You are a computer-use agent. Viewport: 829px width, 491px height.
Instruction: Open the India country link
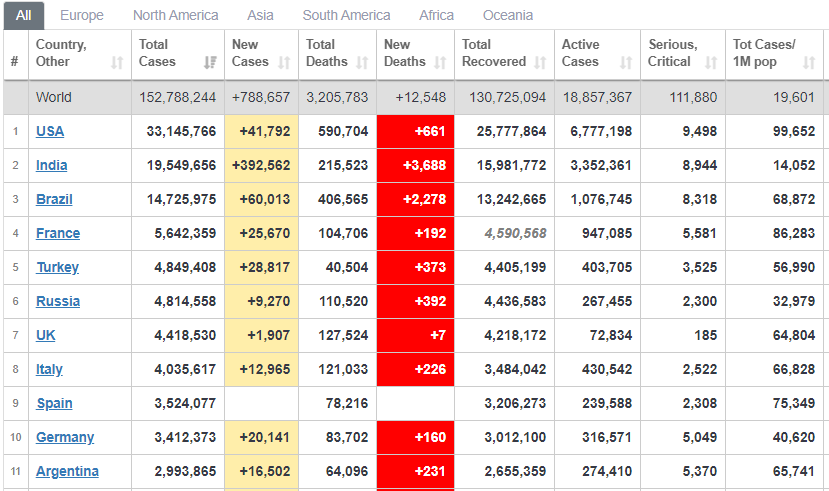pos(51,165)
